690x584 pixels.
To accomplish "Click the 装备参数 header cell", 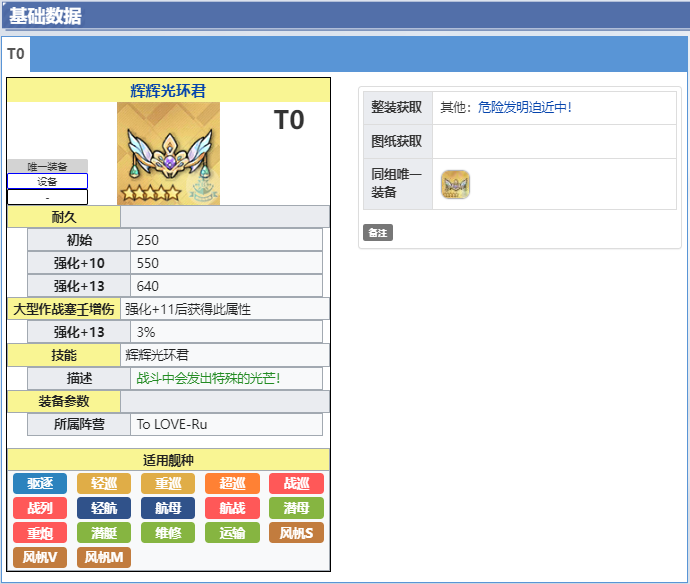I will click(x=64, y=401).
